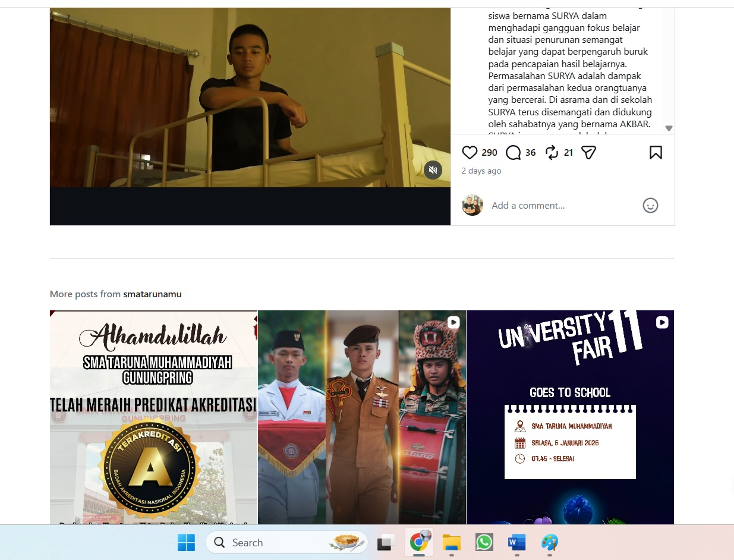Viewport: 734px width, 560px height.
Task: Open File Explorer from the taskbar
Action: tap(452, 542)
